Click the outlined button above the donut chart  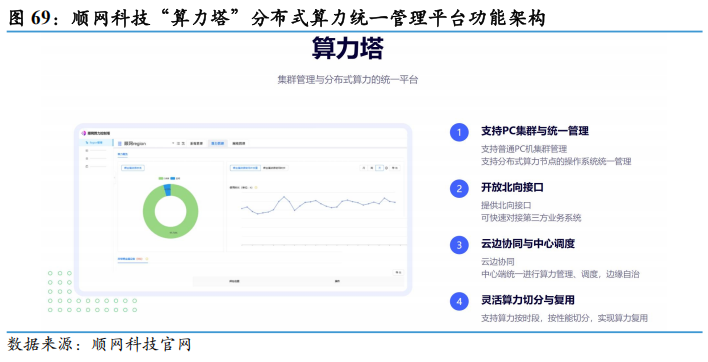(133, 168)
